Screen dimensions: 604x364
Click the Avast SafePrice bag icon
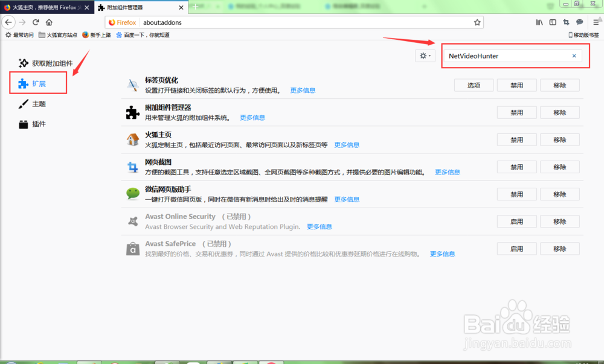(133, 249)
